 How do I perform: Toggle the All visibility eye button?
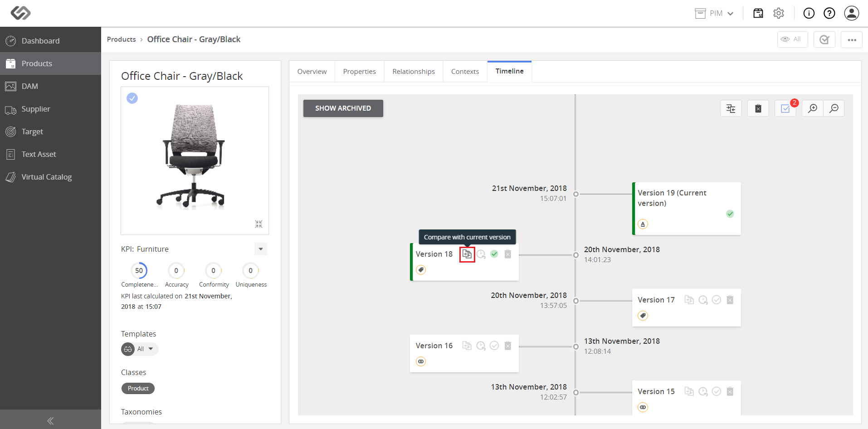(x=792, y=39)
